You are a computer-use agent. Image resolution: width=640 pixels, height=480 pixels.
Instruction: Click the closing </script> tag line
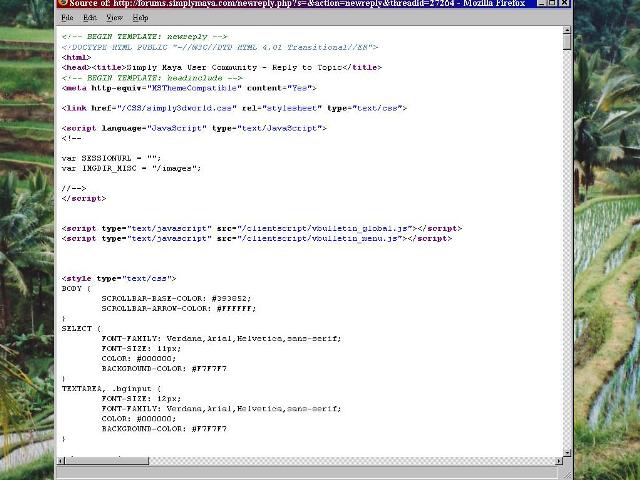[x=84, y=198]
